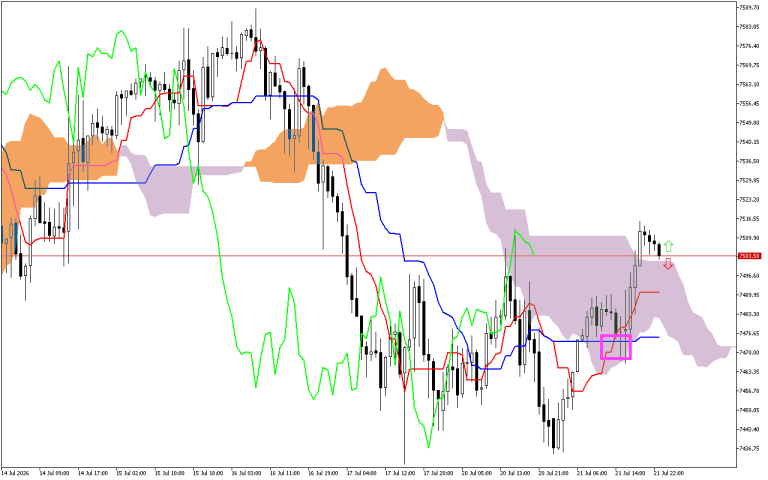Viewport: 768px width, 480px height.
Task: Click the 7470.00 price axis label
Action: (x=749, y=353)
